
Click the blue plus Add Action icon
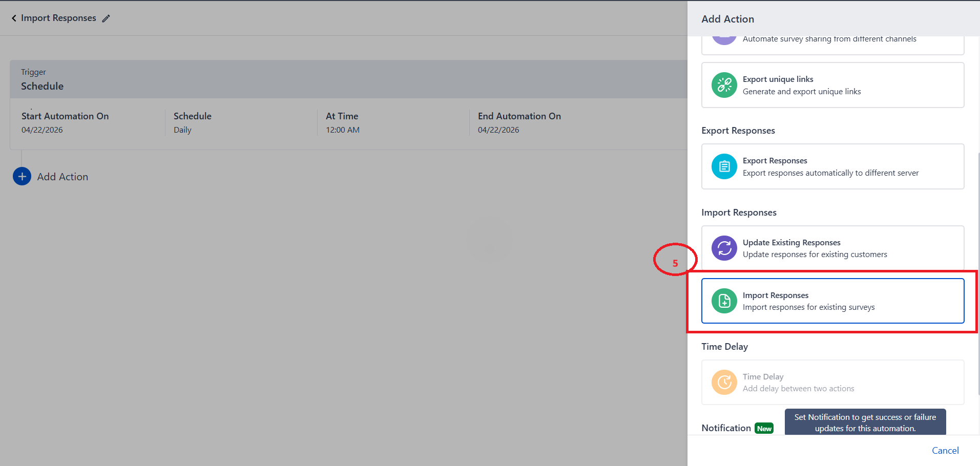[x=22, y=177]
